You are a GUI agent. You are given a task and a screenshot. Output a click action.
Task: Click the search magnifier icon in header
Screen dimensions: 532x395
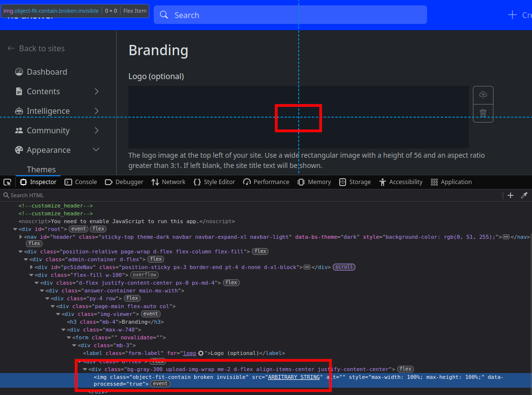164,15
